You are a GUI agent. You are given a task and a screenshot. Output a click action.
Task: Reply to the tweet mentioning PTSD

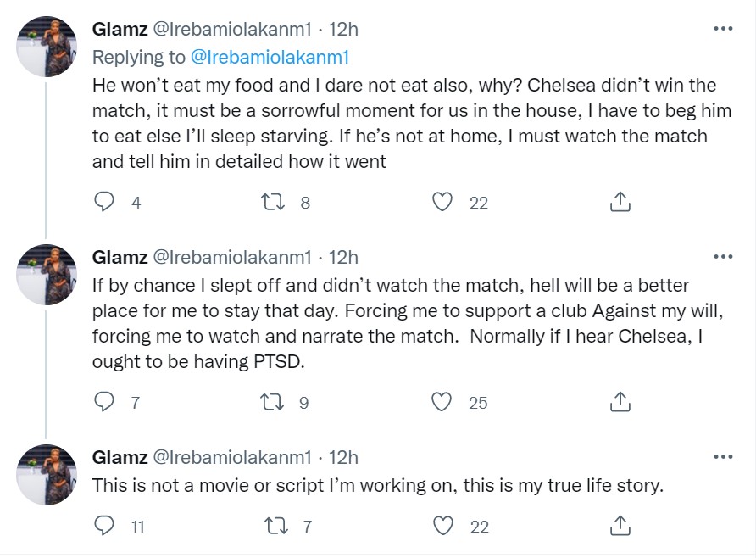pyautogui.click(x=104, y=402)
